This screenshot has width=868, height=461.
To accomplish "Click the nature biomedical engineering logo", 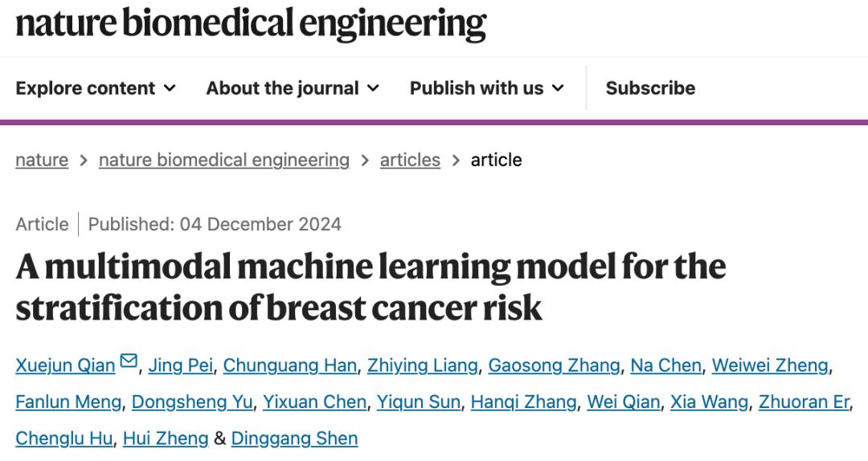I will 251,24.
